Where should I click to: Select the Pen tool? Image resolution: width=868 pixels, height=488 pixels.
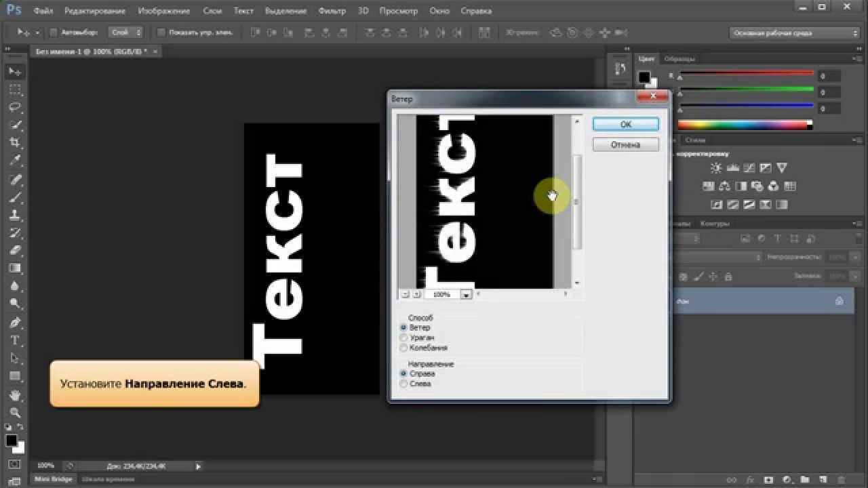pyautogui.click(x=15, y=323)
